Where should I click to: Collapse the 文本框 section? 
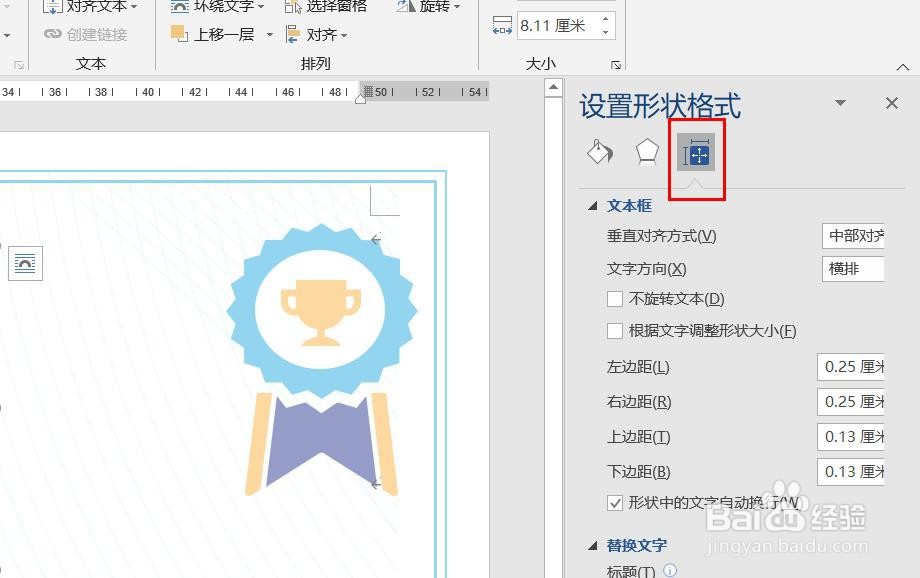[594, 206]
